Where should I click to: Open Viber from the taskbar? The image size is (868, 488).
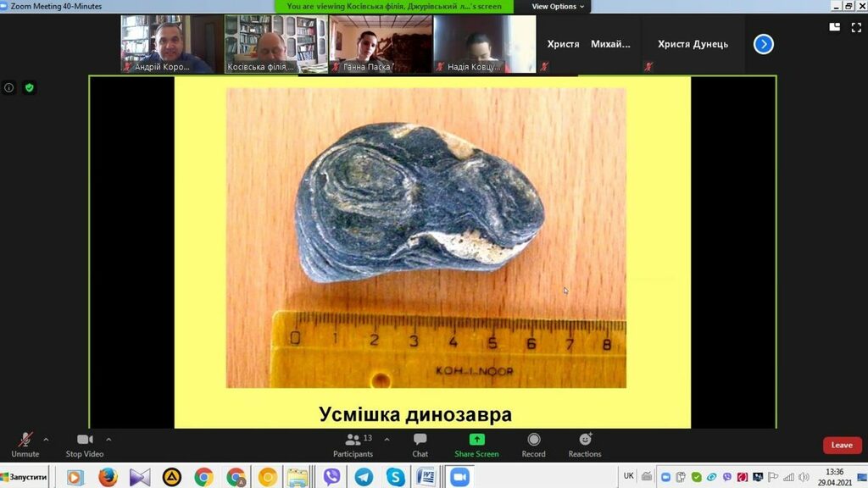(331, 477)
